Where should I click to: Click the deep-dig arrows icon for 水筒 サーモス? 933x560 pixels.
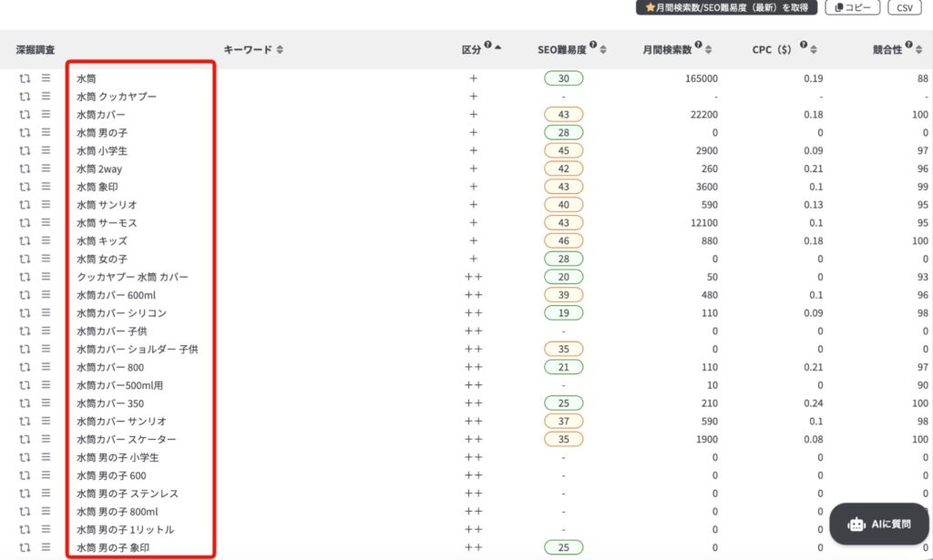click(x=25, y=223)
